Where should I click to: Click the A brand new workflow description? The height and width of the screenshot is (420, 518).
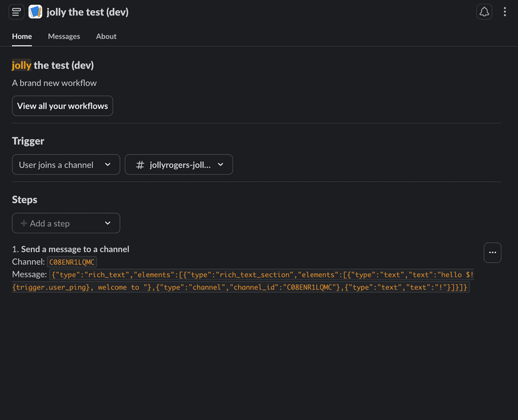[54, 83]
